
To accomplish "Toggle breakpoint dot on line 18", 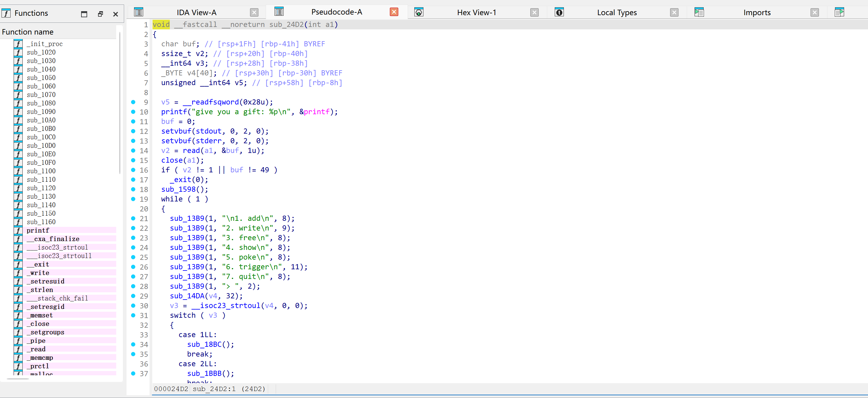I will (133, 189).
